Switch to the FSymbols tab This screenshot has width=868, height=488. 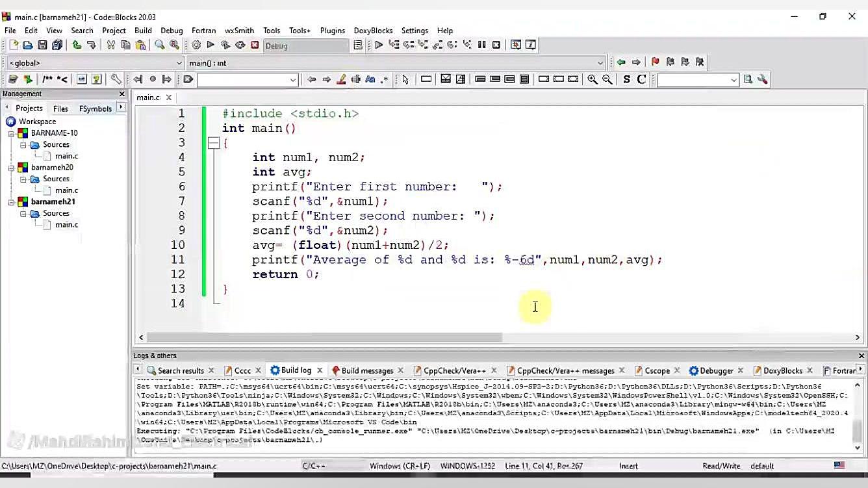(x=96, y=109)
